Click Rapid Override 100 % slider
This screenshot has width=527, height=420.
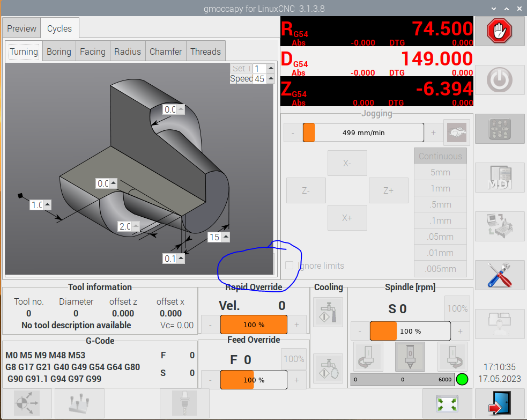pos(254,325)
